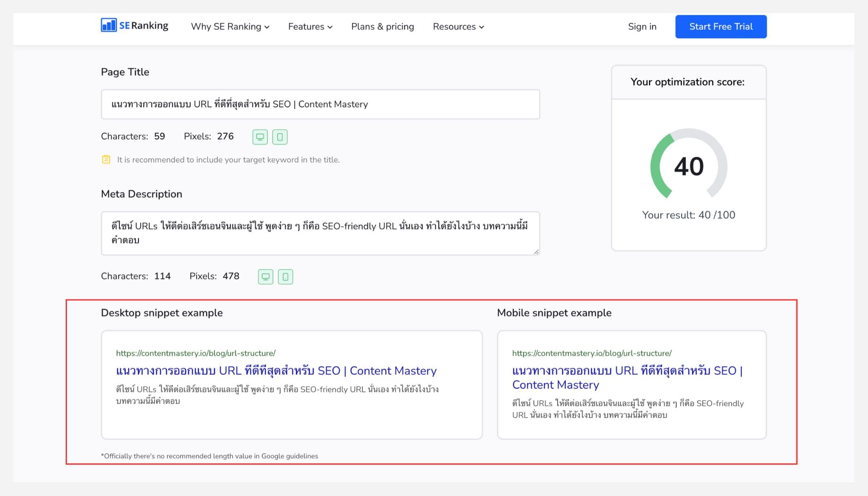Click the title 'Characters: 59' counter
868x496 pixels.
click(133, 136)
